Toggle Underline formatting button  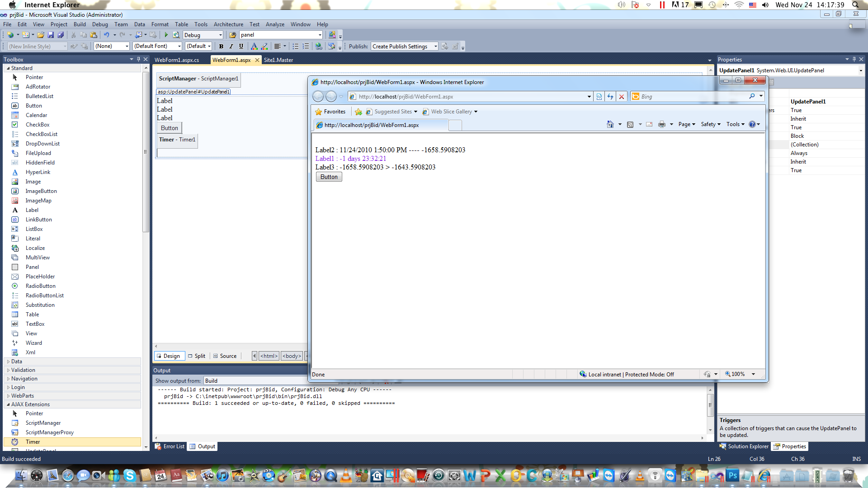coord(241,46)
